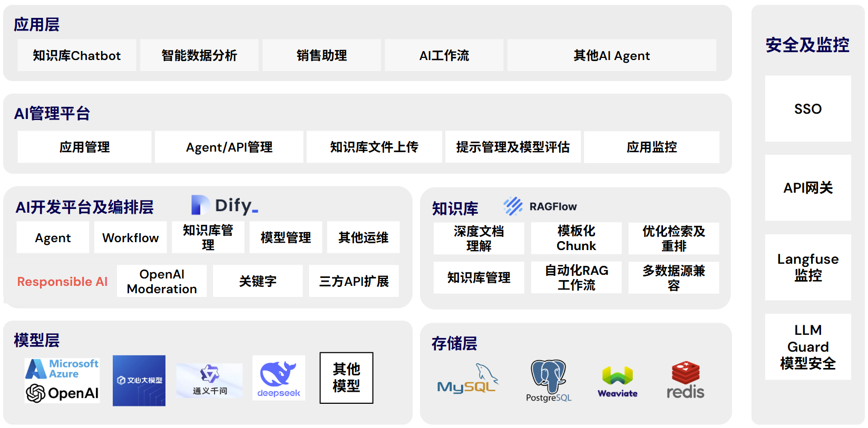Viewport: 868px width, 428px height.
Task: Click the RAGFlow logo icon
Action: [512, 206]
